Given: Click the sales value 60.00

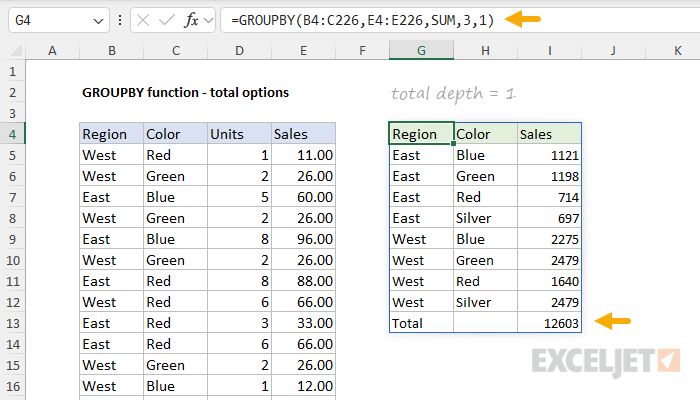Looking at the screenshot, I should coord(304,197).
